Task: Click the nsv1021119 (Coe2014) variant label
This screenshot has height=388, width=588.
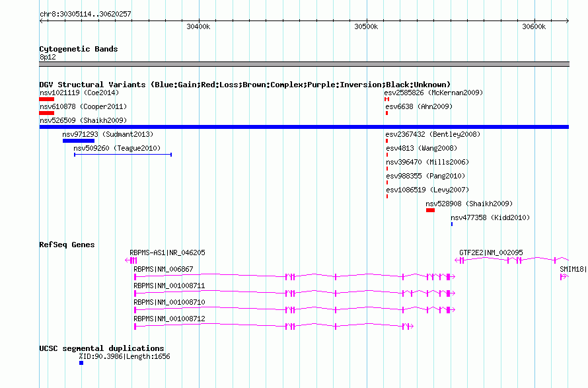Action: tap(79, 93)
